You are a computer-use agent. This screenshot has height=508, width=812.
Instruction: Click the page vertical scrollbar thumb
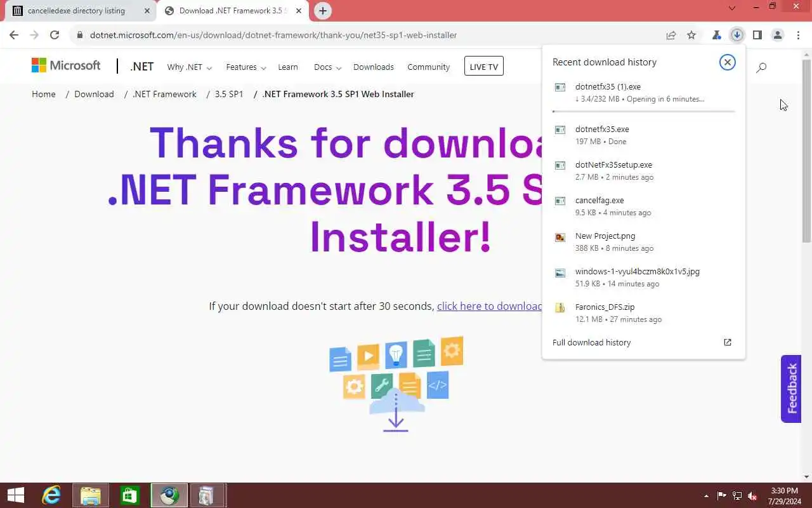pyautogui.click(x=806, y=150)
